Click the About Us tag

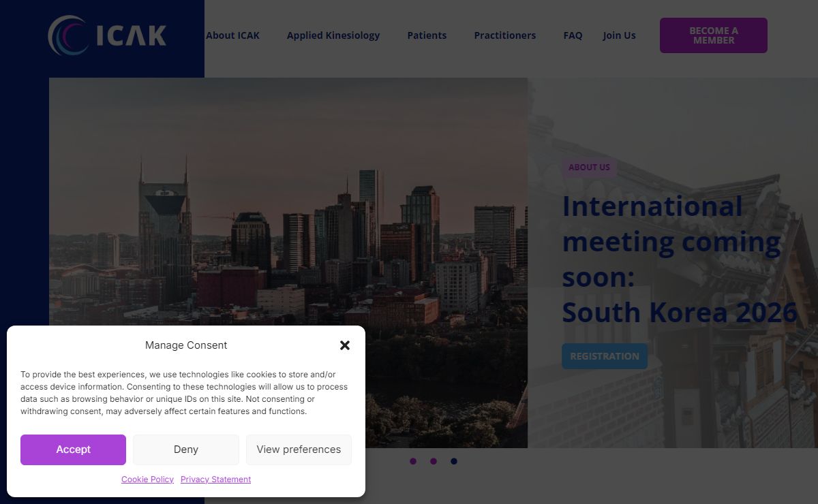pyautogui.click(x=589, y=168)
